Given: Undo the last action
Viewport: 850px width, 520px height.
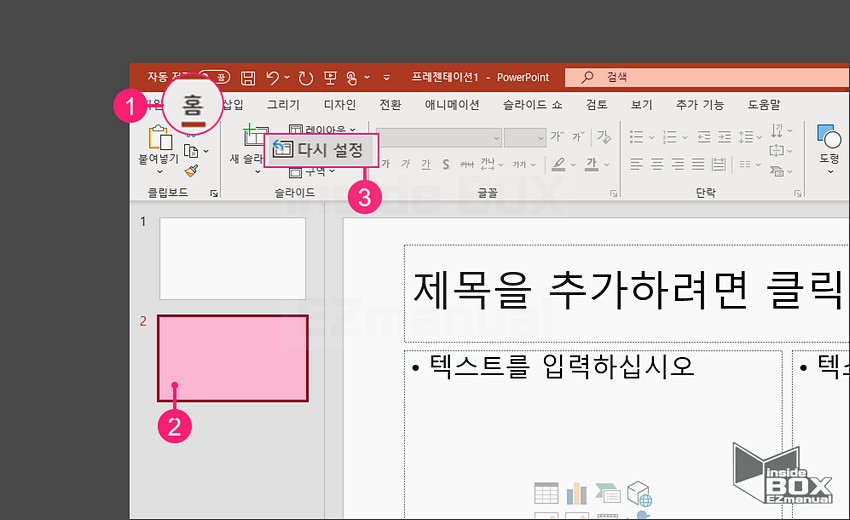Looking at the screenshot, I should click(x=273, y=78).
